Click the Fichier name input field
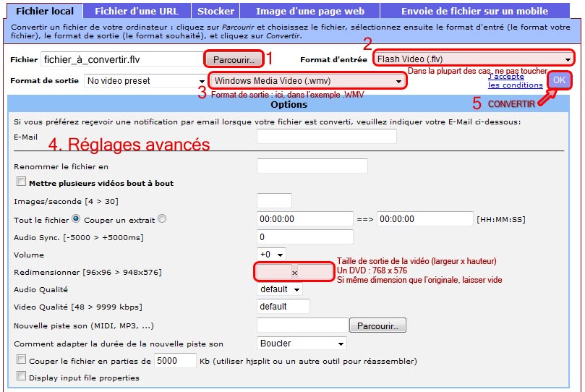Viewport: 585px width, 392px height. 122,60
